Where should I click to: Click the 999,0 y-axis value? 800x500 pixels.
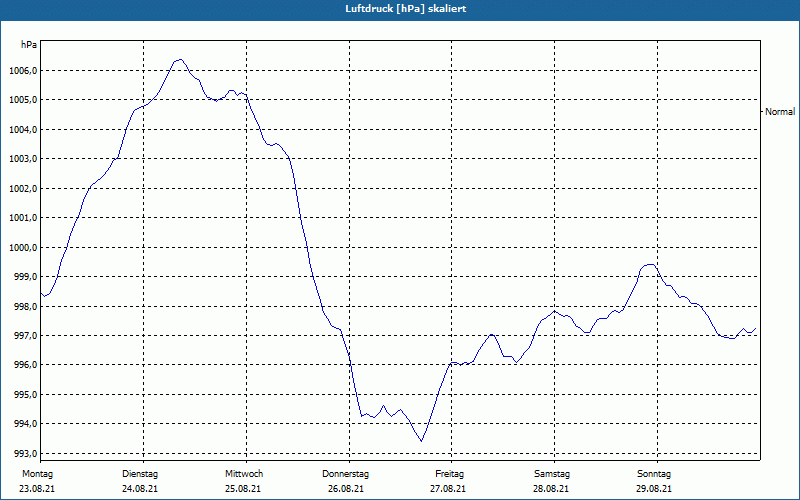(25, 277)
